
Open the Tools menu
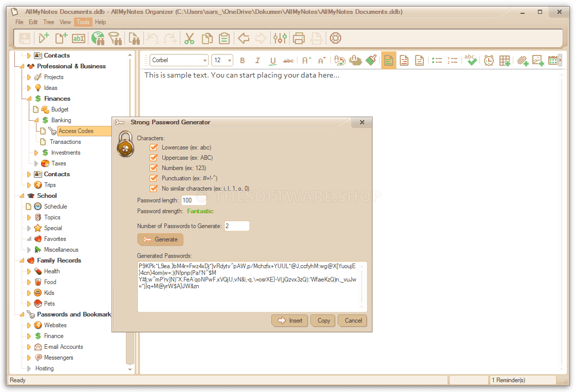(x=83, y=22)
